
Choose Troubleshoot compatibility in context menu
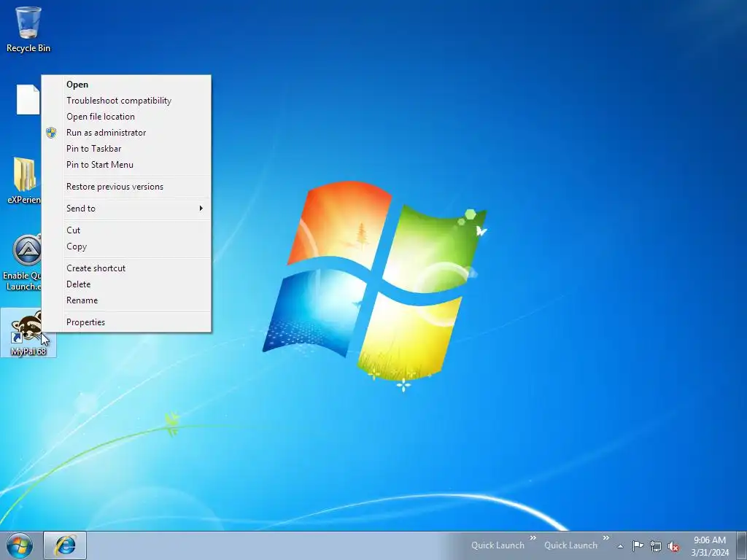[126, 101]
